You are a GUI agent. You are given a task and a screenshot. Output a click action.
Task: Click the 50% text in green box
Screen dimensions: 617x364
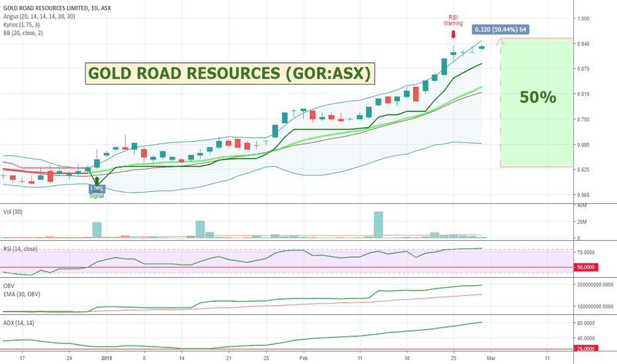click(x=538, y=97)
